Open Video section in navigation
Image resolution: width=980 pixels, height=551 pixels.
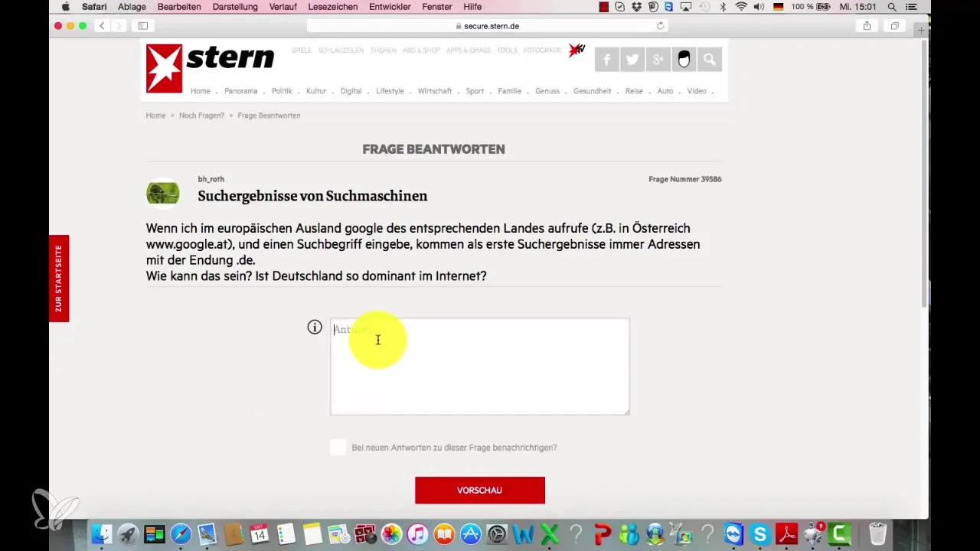pos(697,91)
